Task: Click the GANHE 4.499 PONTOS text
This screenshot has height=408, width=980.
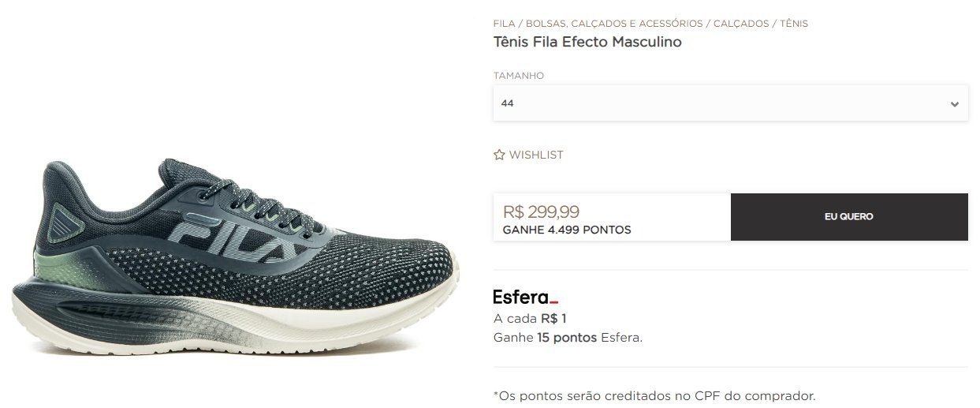Action: [x=567, y=230]
